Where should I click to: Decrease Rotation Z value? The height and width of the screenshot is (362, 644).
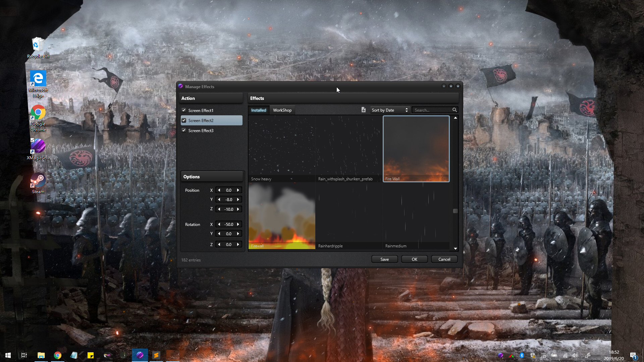(x=219, y=244)
